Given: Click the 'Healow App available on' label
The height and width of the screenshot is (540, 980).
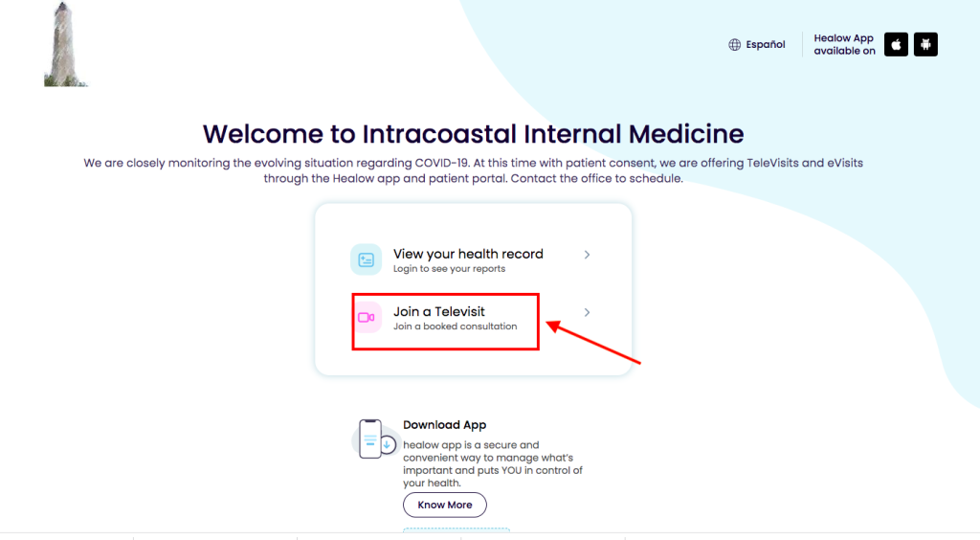Looking at the screenshot, I should (x=844, y=44).
